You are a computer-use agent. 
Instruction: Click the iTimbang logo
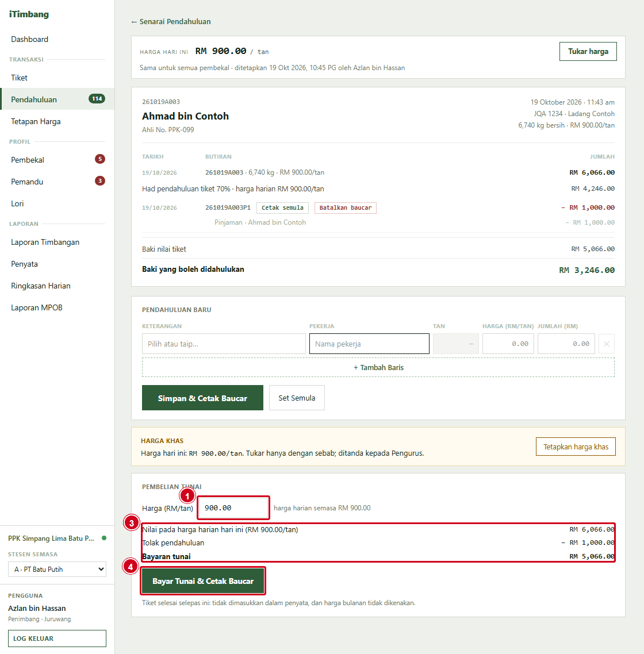click(x=29, y=14)
